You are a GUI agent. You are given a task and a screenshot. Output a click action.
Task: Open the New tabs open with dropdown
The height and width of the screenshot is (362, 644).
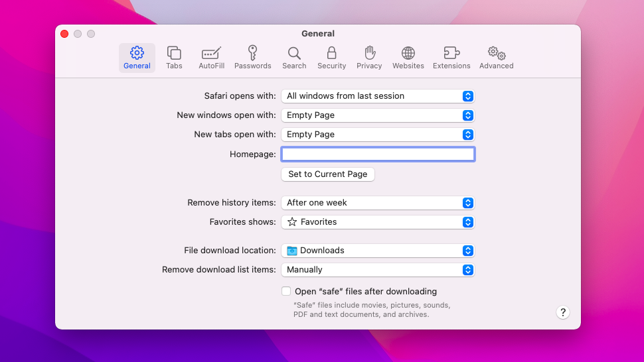[x=378, y=135]
